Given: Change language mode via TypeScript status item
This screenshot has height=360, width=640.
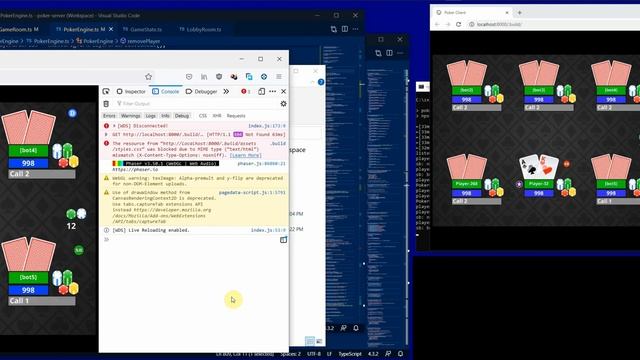Looking at the screenshot, I should coord(350,354).
